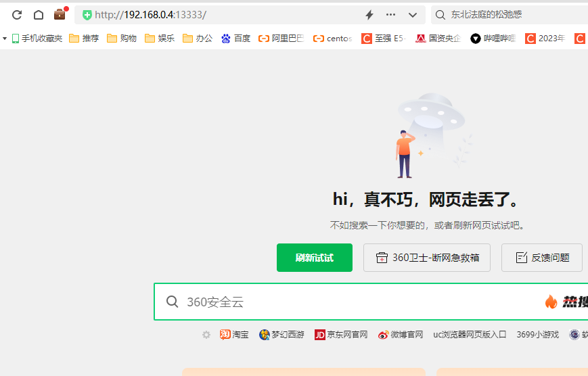Open the 办公 bookmark folder
This screenshot has width=588, height=376.
pos(198,39)
